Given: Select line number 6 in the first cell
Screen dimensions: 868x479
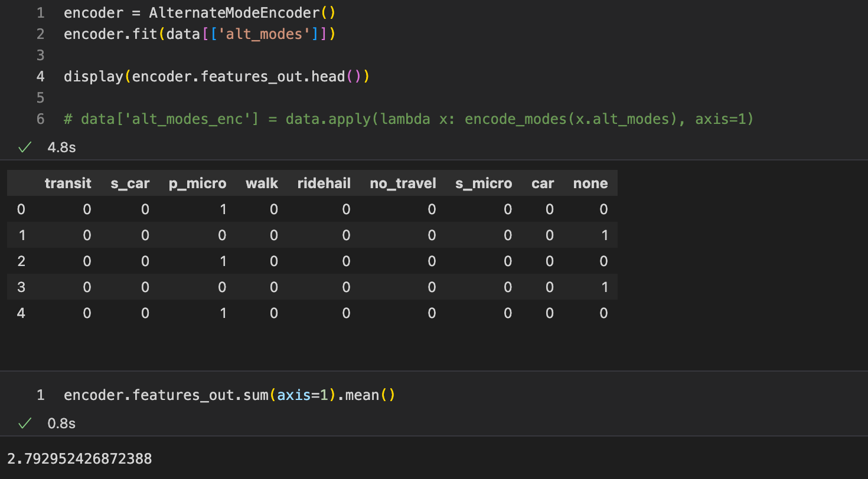Looking at the screenshot, I should point(40,119).
